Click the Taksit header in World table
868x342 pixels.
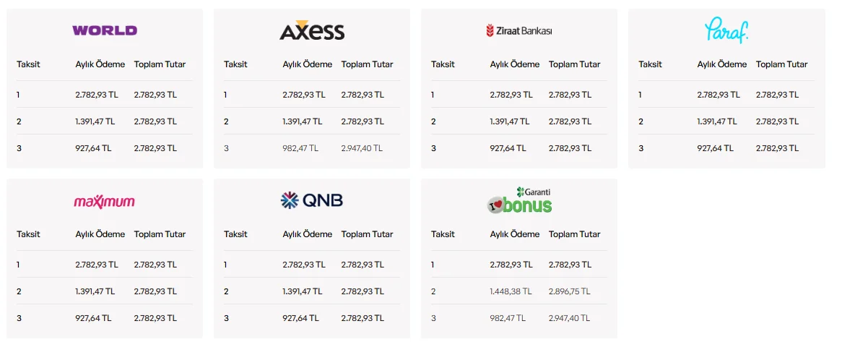(x=28, y=64)
